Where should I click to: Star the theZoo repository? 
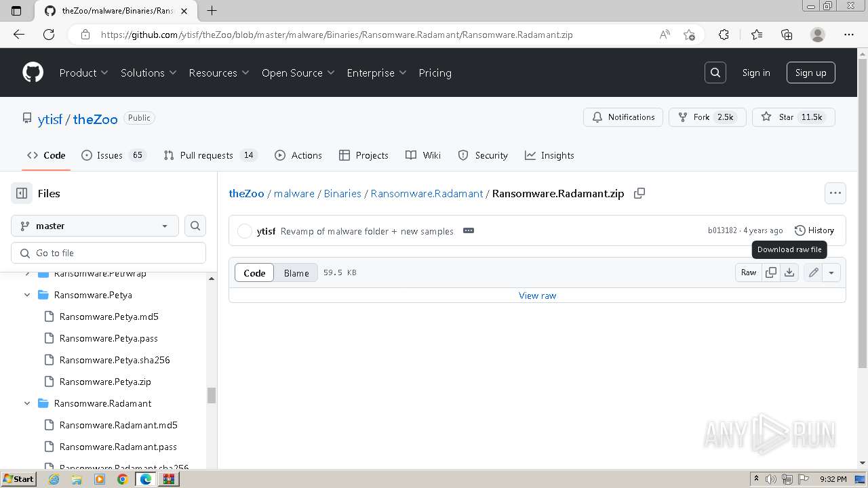(793, 117)
